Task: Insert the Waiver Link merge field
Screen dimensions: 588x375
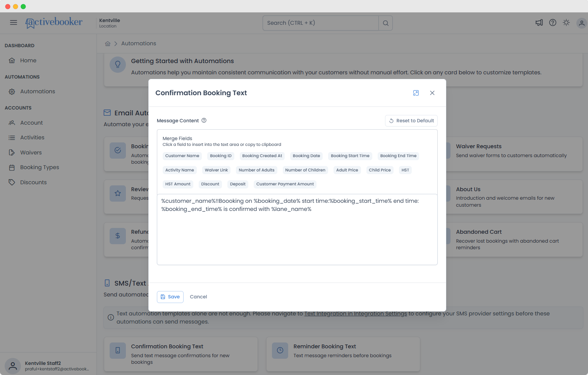Action: 216,170
